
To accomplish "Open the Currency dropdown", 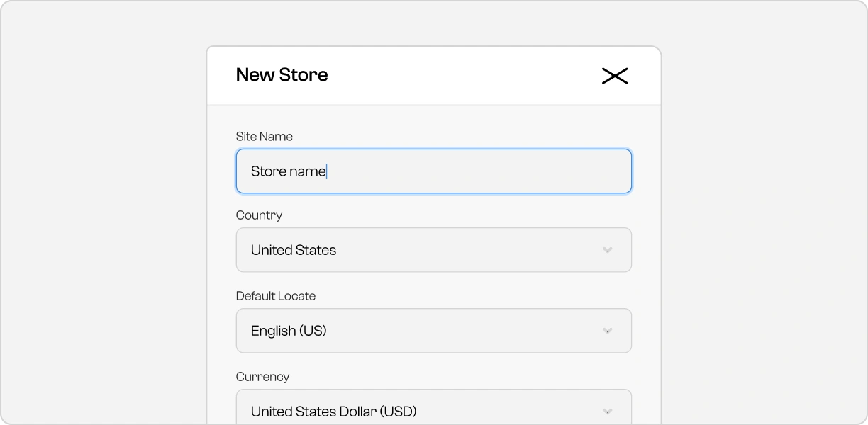I will click(433, 409).
